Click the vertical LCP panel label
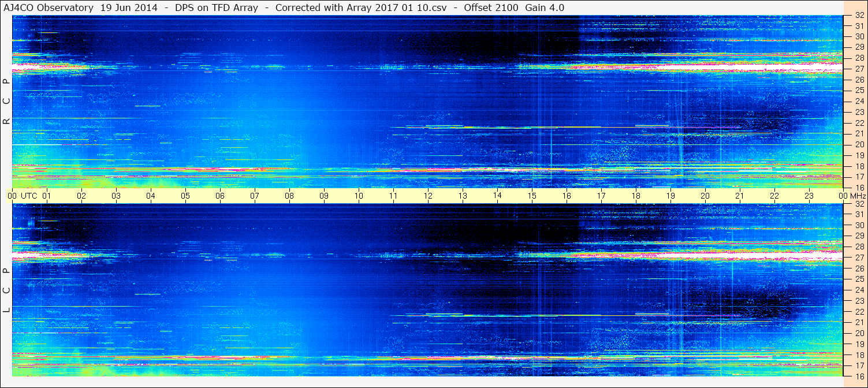The width and height of the screenshot is (868, 388). pos(6,290)
